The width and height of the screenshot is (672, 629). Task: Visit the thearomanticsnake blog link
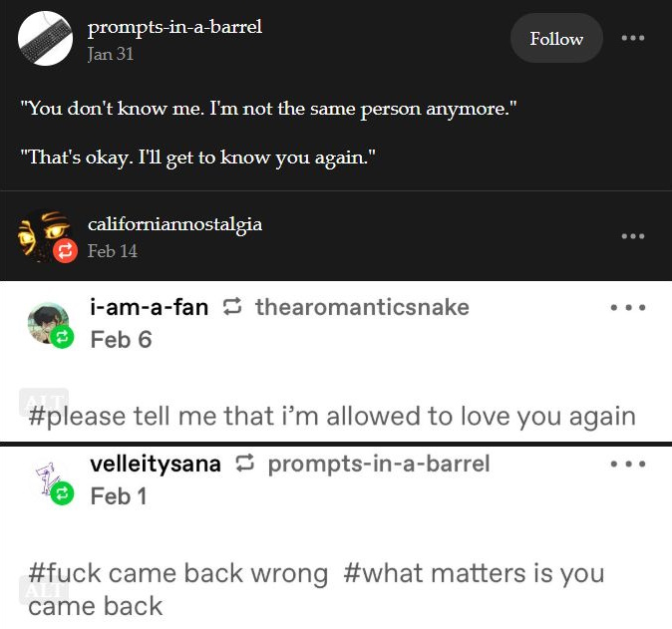click(362, 307)
